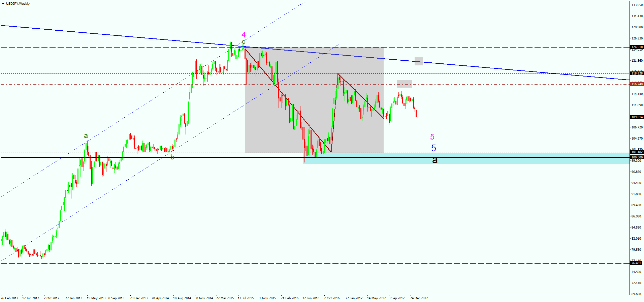Click the 1 Nov 2015 date label

click(267, 298)
